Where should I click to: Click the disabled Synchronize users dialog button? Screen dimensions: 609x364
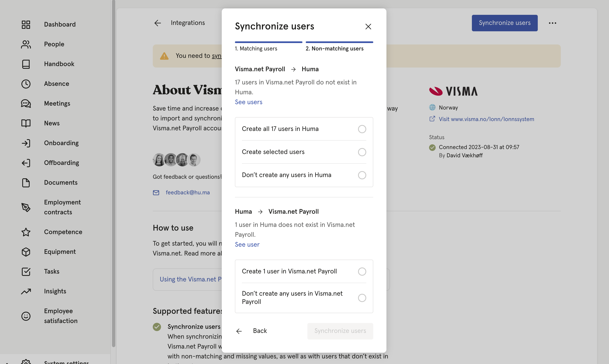340,331
